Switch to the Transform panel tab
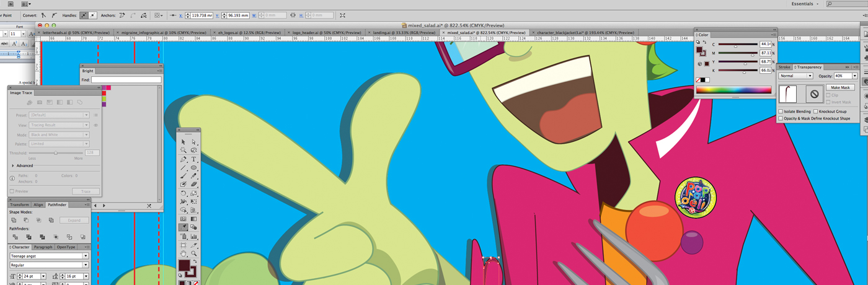Image resolution: width=868 pixels, height=285 pixels. 19,204
